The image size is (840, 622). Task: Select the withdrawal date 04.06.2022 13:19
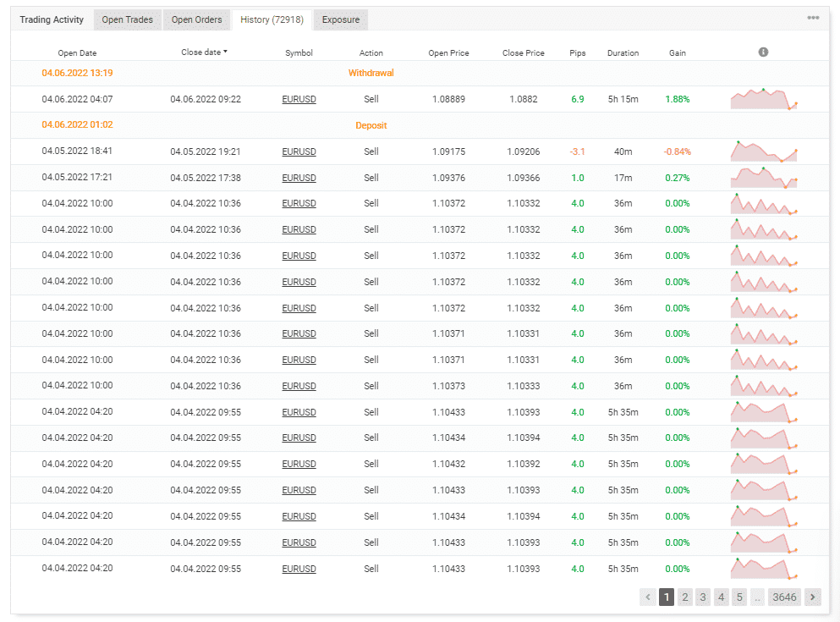point(77,73)
